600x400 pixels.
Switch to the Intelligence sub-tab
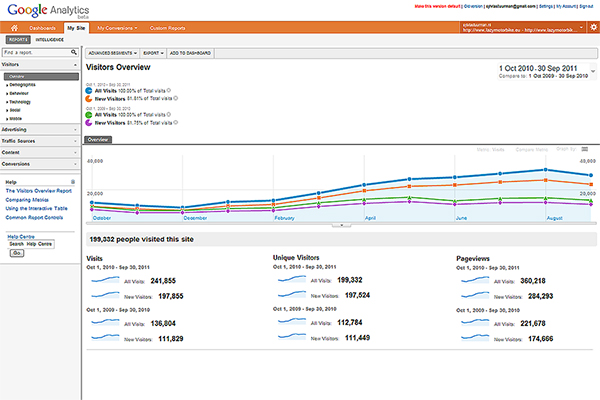pyautogui.click(x=50, y=39)
